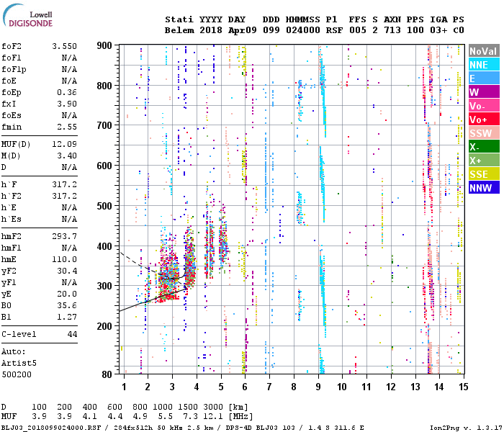Select the SSE yellow legend swatch
Image resolution: width=504 pixels, height=432 pixels.
pyautogui.click(x=484, y=174)
